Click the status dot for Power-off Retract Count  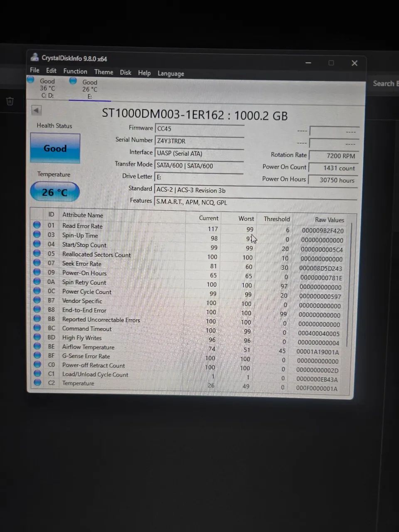pos(37,365)
